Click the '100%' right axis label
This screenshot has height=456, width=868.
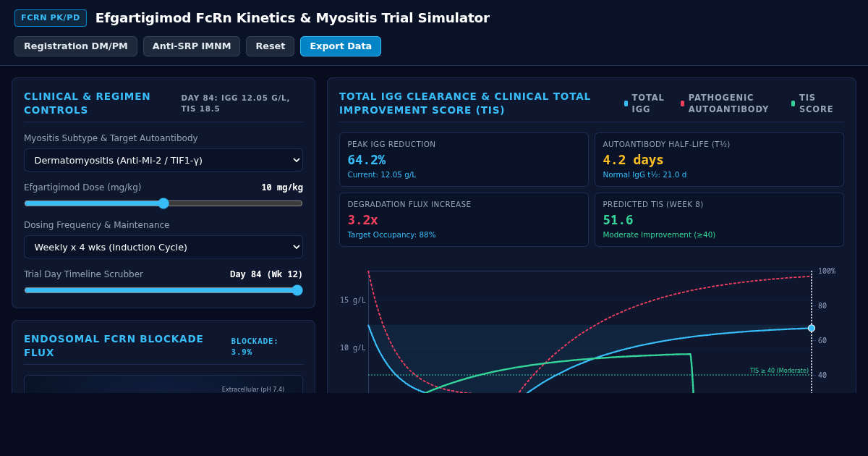(827, 271)
